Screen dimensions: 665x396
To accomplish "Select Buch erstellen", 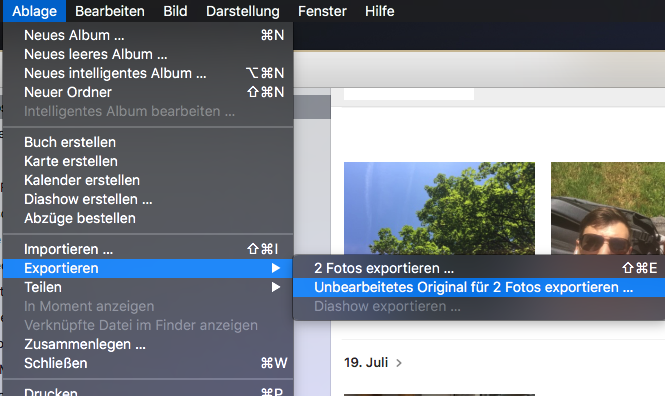I will point(148,142).
